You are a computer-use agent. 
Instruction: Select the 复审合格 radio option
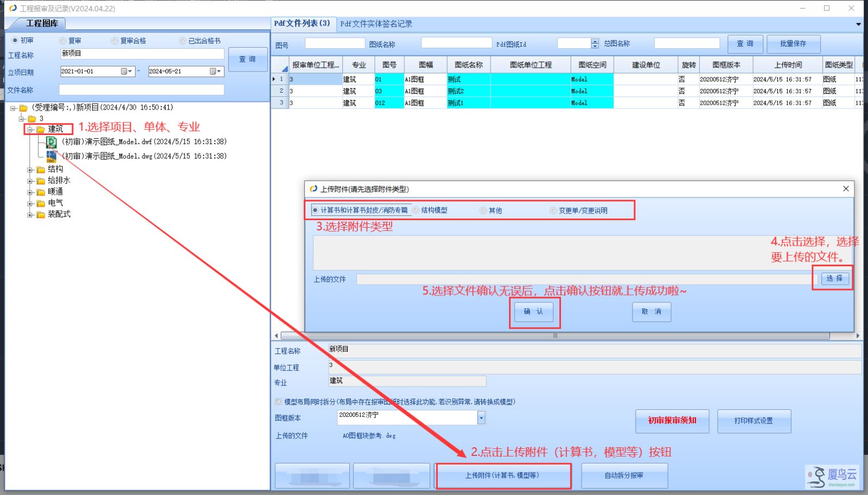[114, 41]
